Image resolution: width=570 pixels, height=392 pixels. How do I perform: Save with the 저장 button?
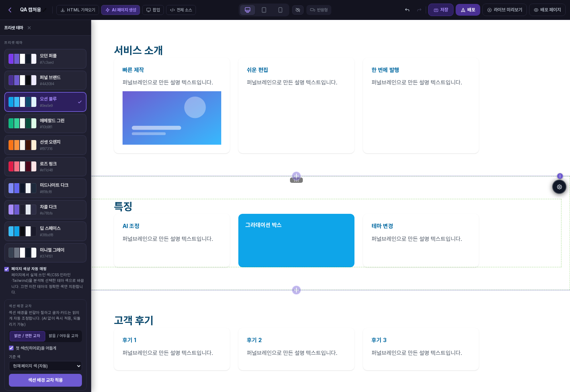[441, 10]
